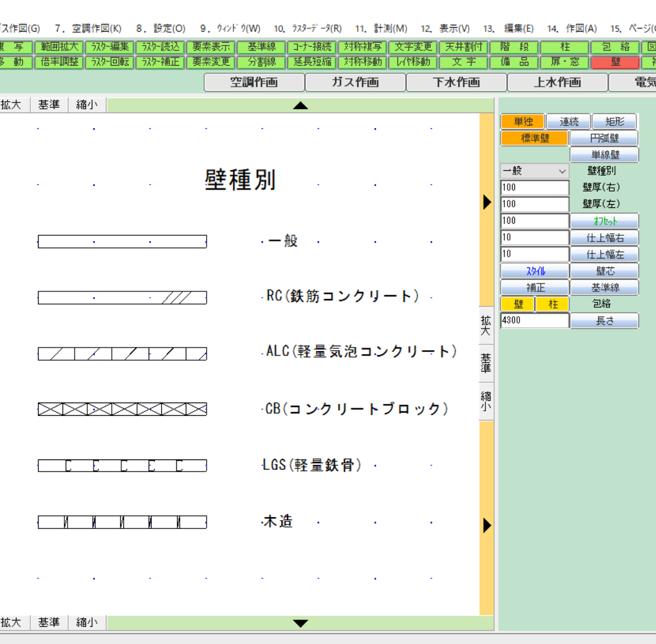Click the 壁厚(右) input field
This screenshot has width=656, height=644.
[535, 188]
